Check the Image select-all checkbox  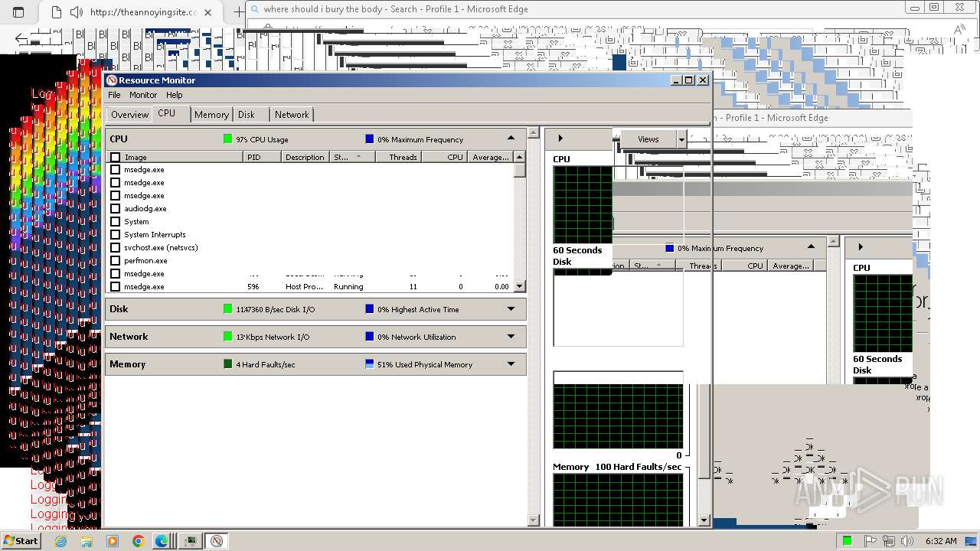click(x=116, y=157)
